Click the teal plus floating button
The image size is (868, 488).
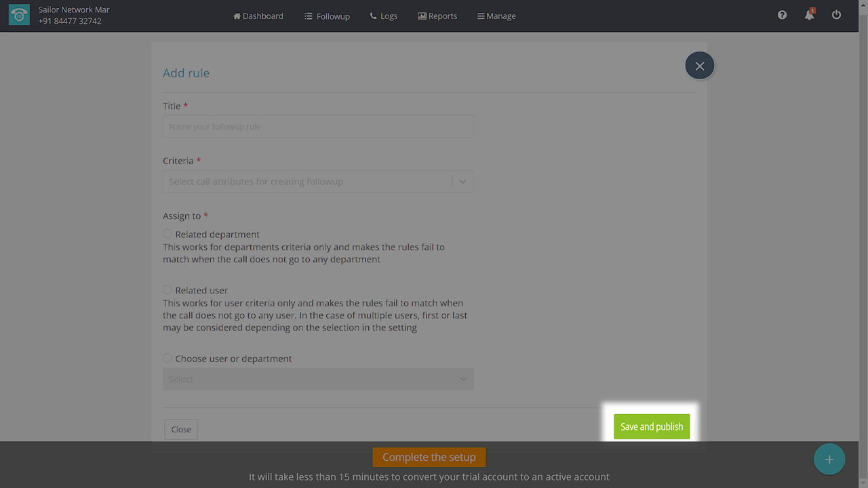[829, 460]
